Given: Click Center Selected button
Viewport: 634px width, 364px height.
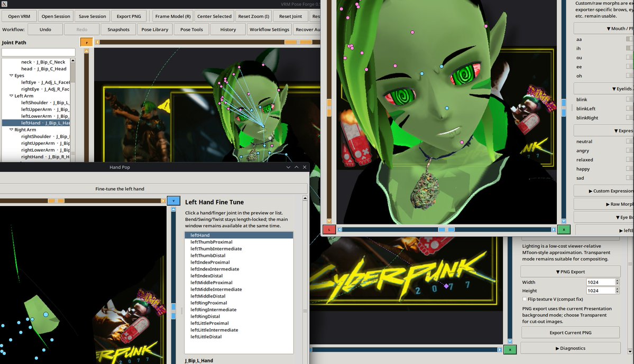Looking at the screenshot, I should [x=214, y=16].
